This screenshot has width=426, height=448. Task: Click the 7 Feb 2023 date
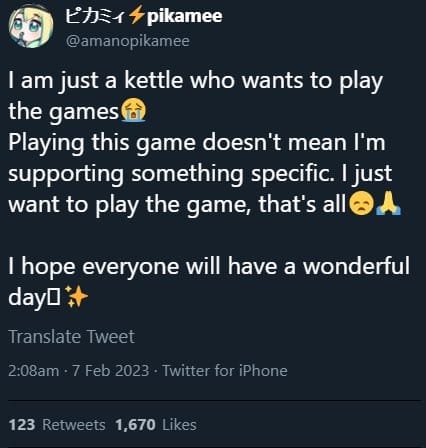click(110, 371)
